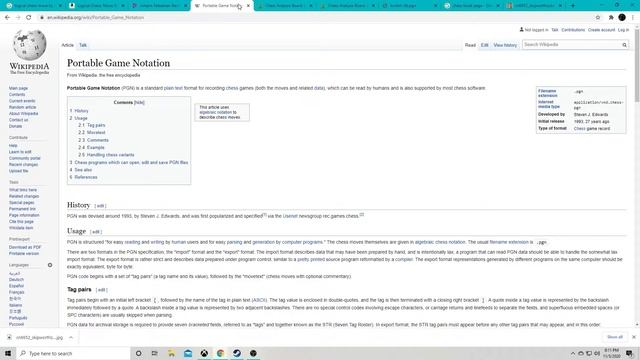This screenshot has width=640, height=360.
Task: Switch to Chrome on the taskbar
Action: pos(220,353)
